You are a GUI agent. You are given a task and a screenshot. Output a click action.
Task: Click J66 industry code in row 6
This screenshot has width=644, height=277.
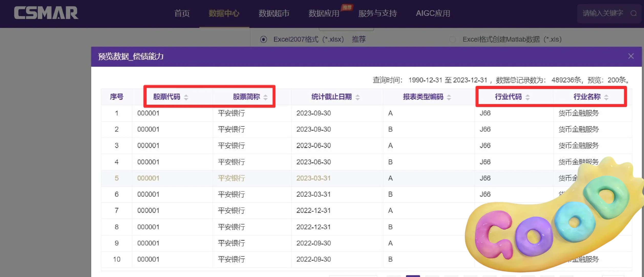(x=485, y=194)
